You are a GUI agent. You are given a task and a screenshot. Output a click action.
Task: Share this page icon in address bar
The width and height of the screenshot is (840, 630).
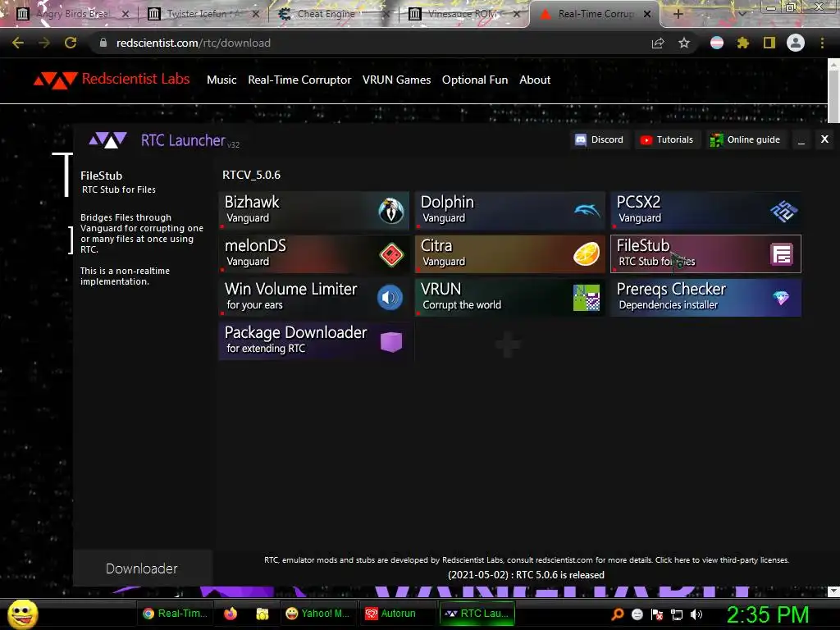pos(658,43)
